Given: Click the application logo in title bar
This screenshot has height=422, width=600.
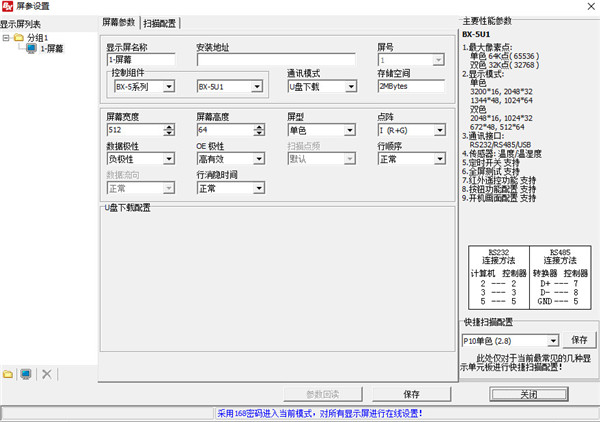Looking at the screenshot, I should pyautogui.click(x=7, y=6).
